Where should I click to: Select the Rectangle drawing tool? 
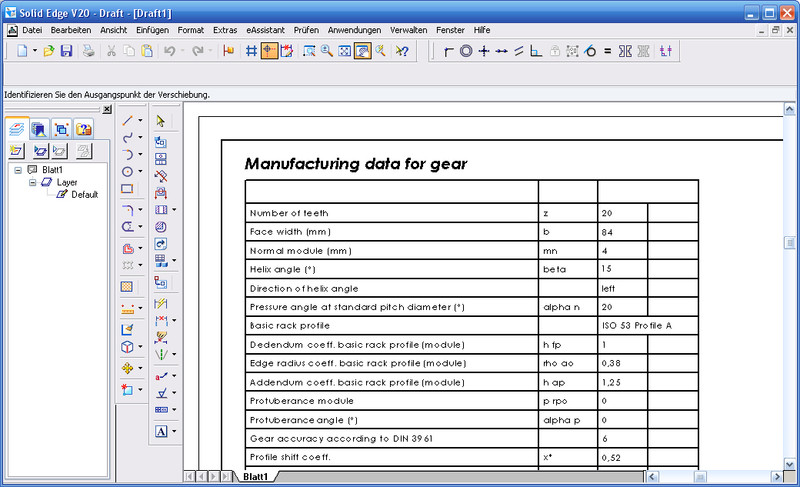tap(127, 188)
